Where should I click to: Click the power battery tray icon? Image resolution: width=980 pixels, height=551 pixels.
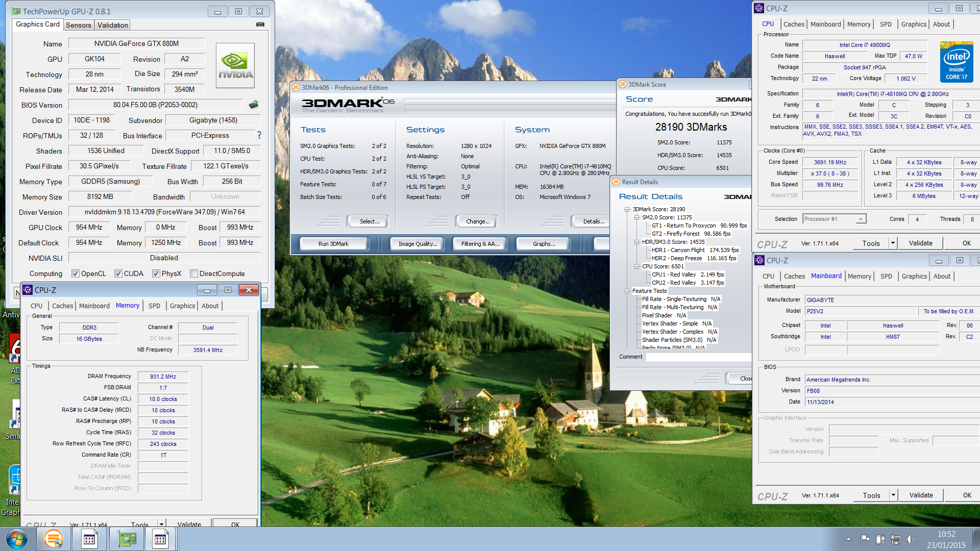[x=880, y=539]
